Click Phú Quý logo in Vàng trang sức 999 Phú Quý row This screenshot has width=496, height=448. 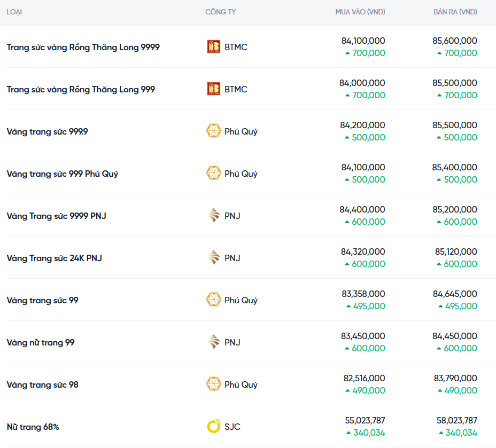[213, 174]
